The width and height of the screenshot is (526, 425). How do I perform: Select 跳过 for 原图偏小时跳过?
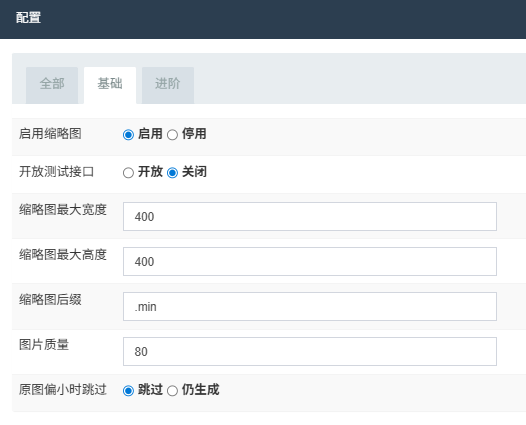[128, 391]
